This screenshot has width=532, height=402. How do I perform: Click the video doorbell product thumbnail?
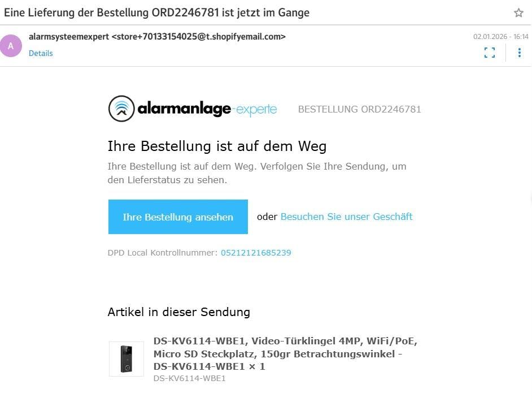point(127,359)
